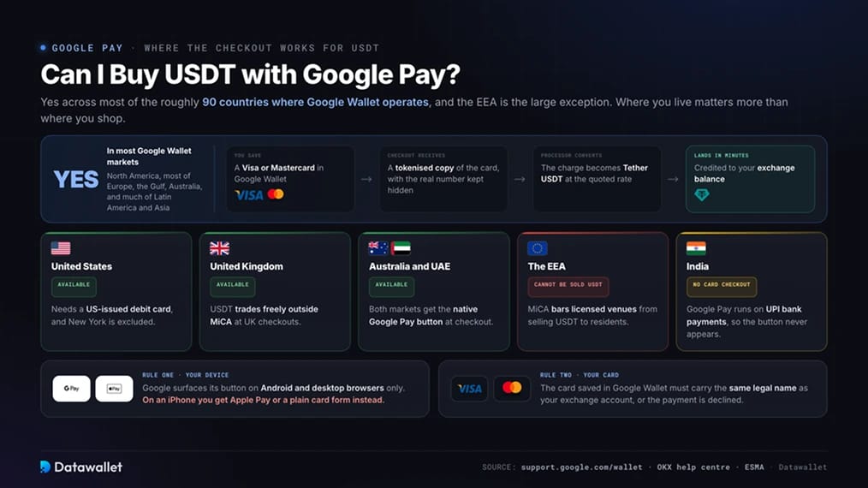Viewport: 868px width, 488px height.
Task: Click the 'RULE TWO · YOUR CARD' label
Action: pyautogui.click(x=580, y=375)
